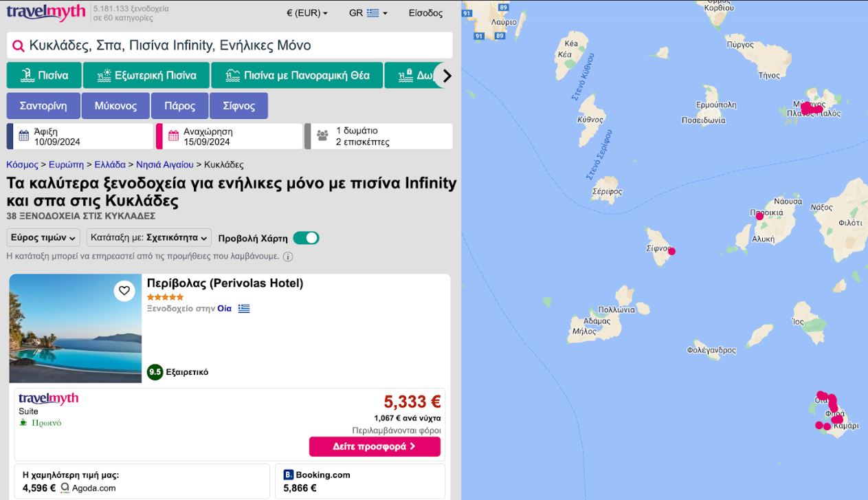
Task: Open the Κατάταξη με Σχετικότητα sort dropdown
Action: [x=148, y=238]
